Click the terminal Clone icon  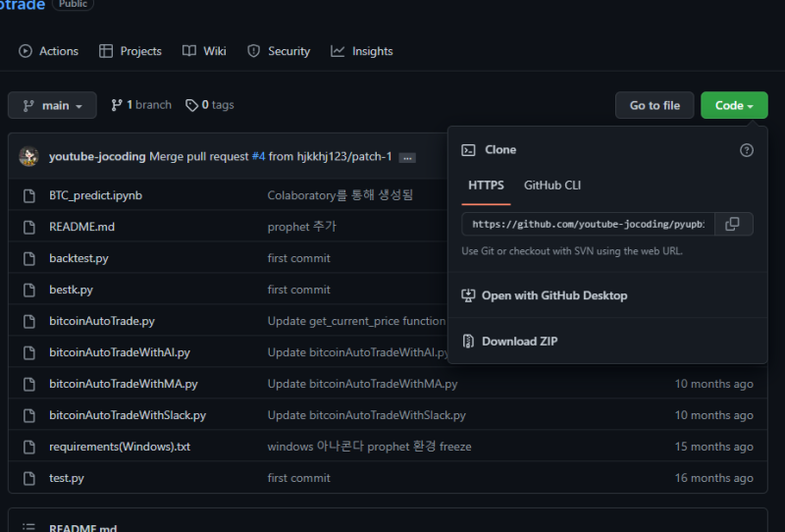click(x=469, y=150)
